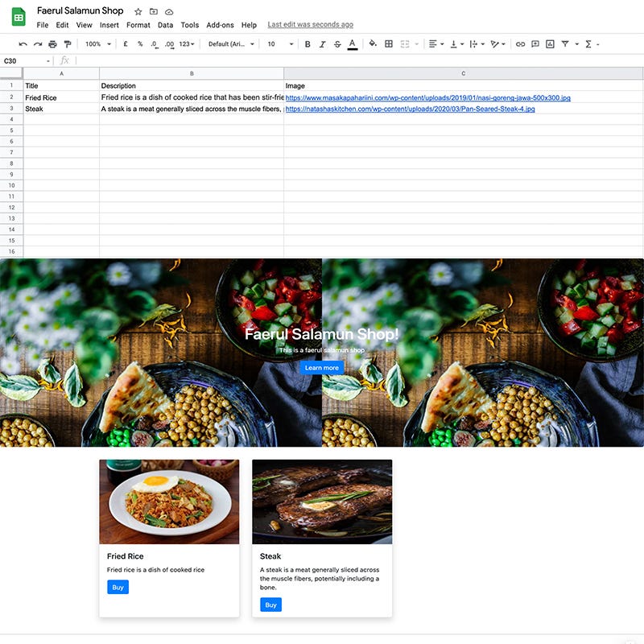The image size is (644, 644).
Task: Apply percent format
Action: (x=139, y=44)
